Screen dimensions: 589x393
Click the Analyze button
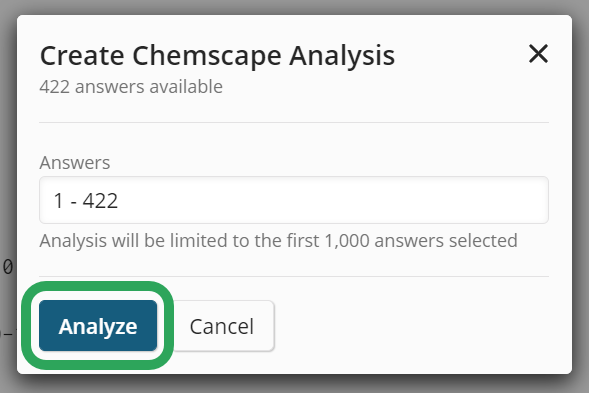[x=98, y=325]
